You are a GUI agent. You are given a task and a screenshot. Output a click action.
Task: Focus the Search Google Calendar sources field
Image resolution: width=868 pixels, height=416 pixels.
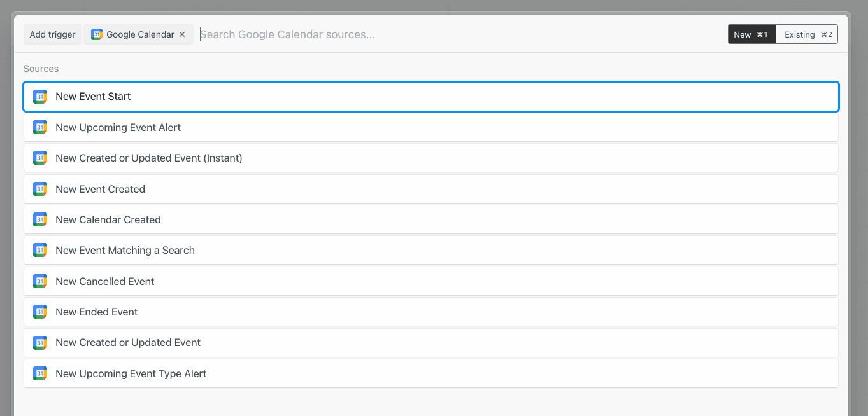(460, 34)
